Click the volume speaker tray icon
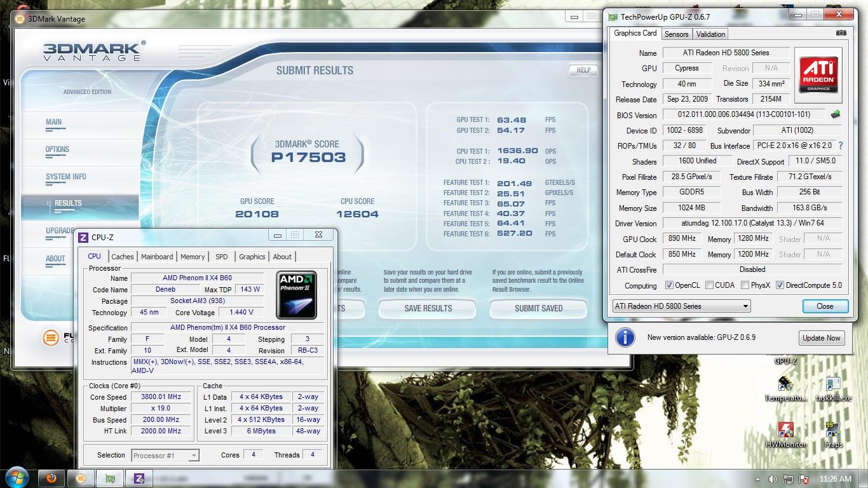This screenshot has height=488, width=868. (x=773, y=479)
